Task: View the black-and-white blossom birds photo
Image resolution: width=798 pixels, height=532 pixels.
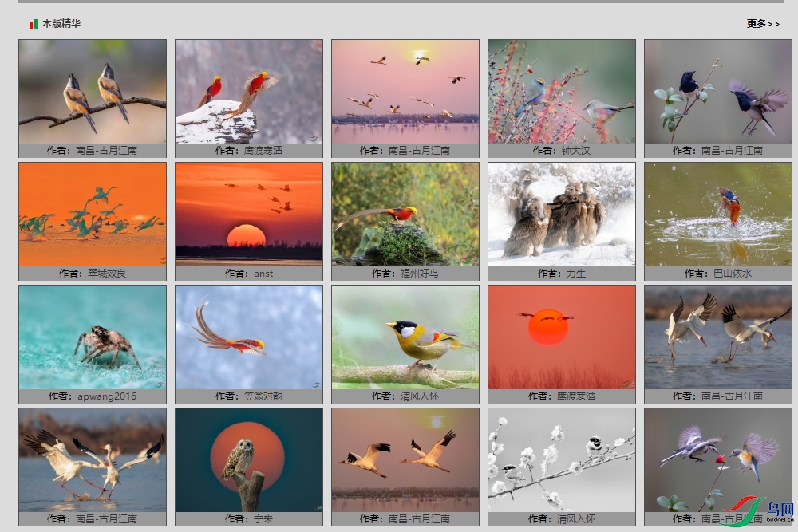Action: (x=561, y=459)
